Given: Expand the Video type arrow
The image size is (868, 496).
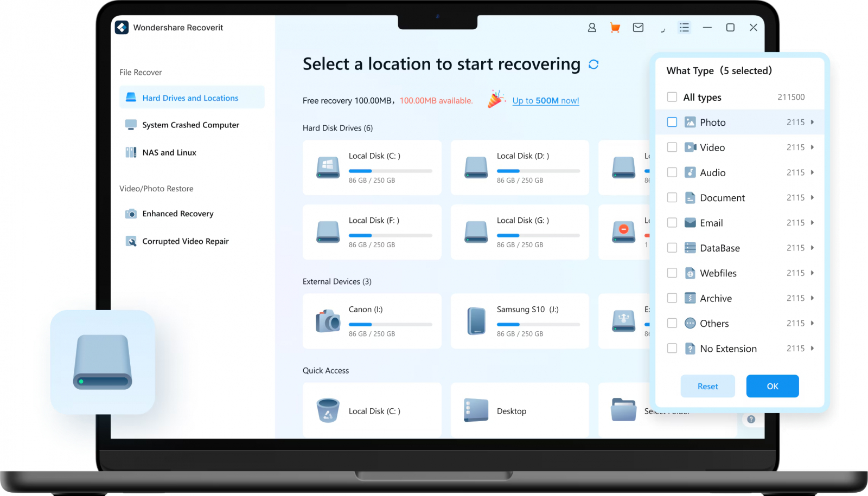Looking at the screenshot, I should [x=812, y=147].
